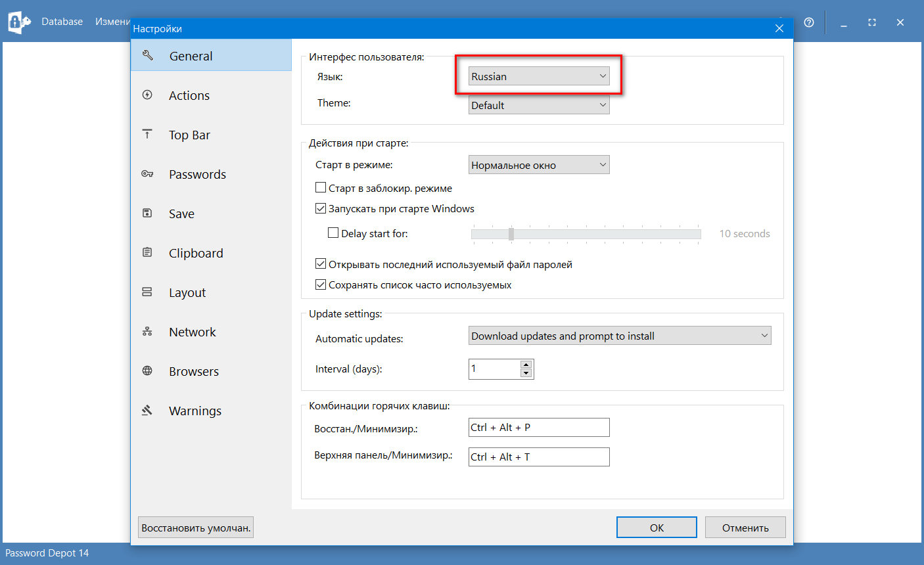The image size is (924, 565).
Task: Tick the 'Delay start for' checkbox
Action: 333,233
